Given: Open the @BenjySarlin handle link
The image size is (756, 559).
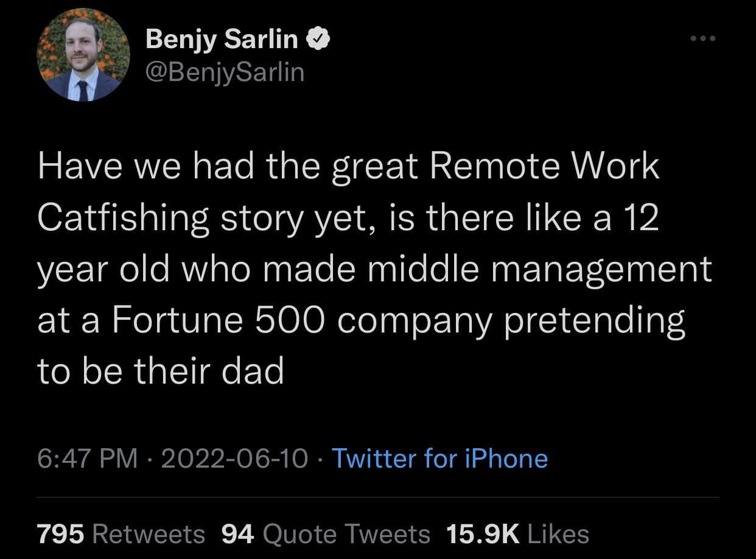Looking at the screenshot, I should [225, 72].
